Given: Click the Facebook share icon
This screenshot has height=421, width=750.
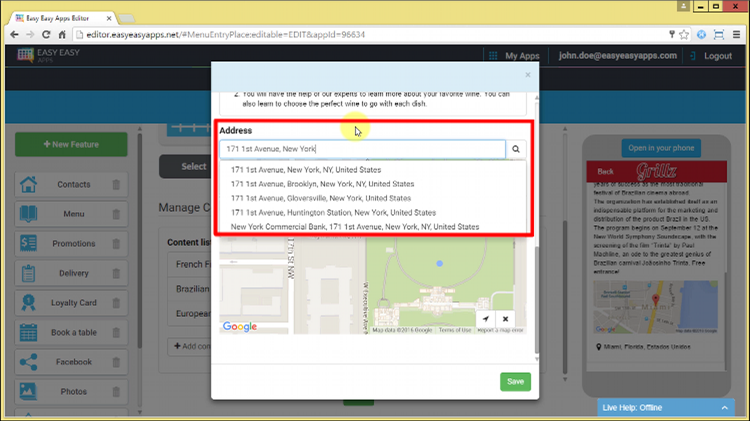Looking at the screenshot, I should [x=28, y=362].
